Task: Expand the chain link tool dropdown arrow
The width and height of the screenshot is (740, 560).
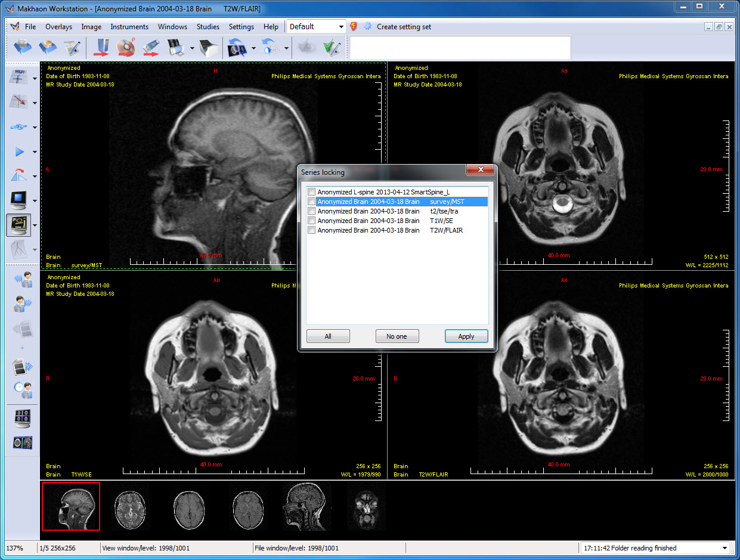Action: click(x=35, y=127)
